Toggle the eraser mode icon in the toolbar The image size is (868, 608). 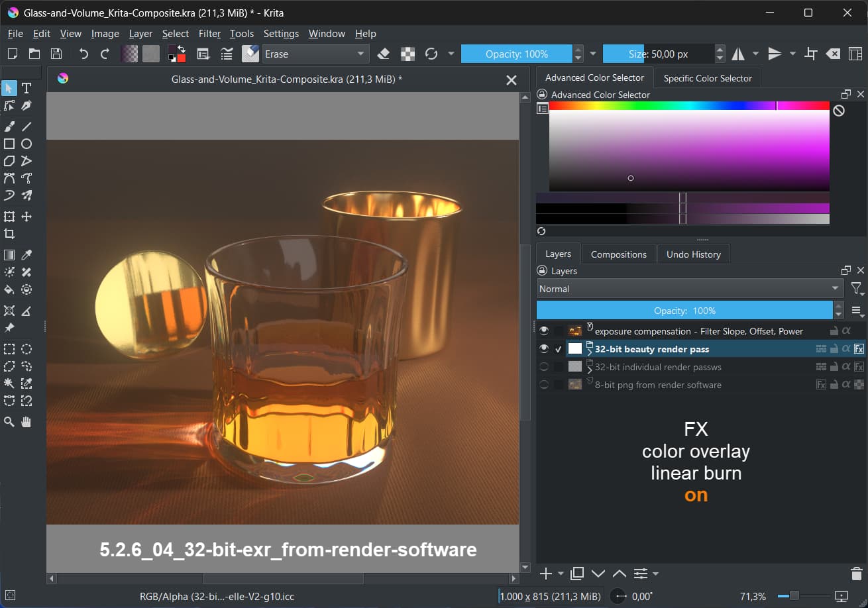pos(383,54)
